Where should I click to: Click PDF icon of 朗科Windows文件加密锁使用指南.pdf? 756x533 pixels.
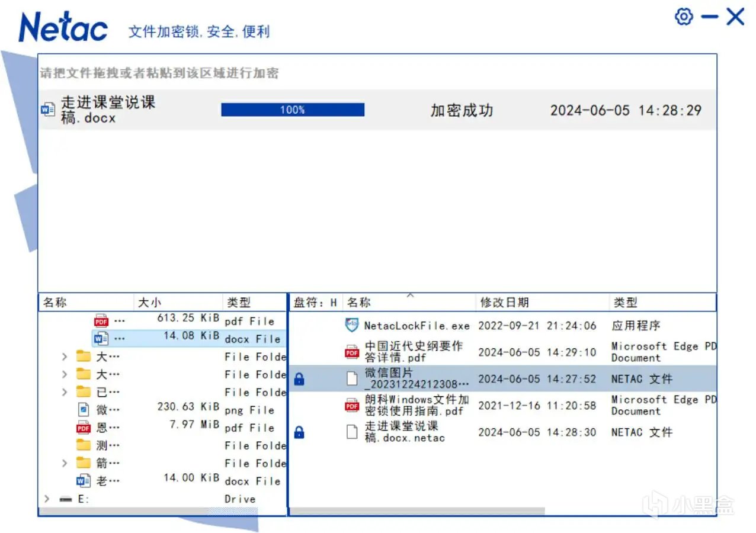tap(352, 405)
